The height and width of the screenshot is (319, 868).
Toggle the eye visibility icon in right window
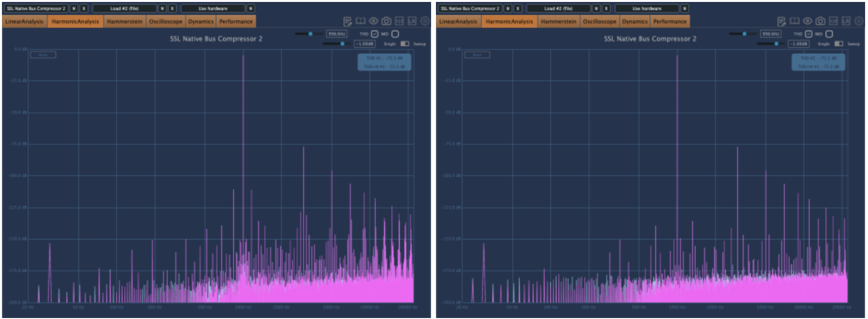807,21
